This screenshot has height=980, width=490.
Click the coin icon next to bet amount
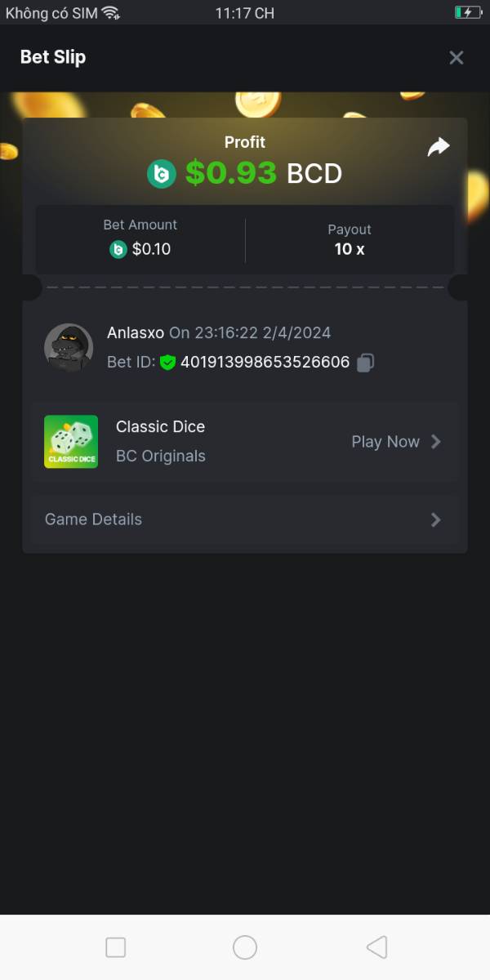coord(118,249)
